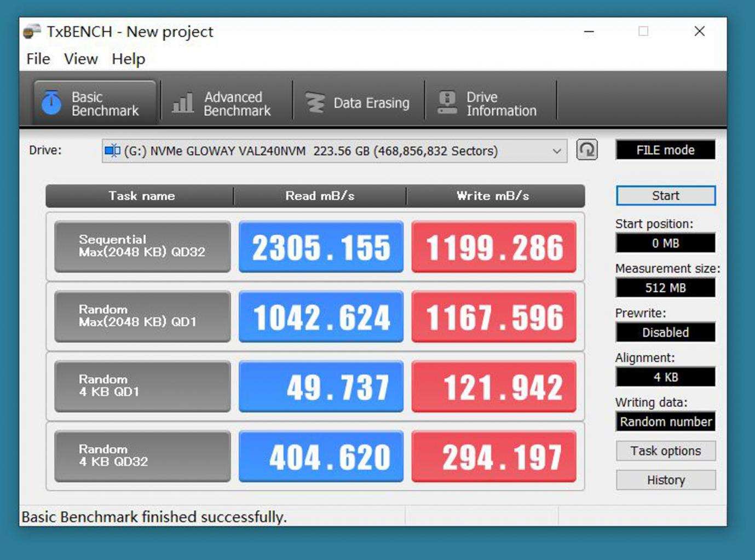This screenshot has height=560, width=755.
Task: Open the History button
Action: (666, 480)
